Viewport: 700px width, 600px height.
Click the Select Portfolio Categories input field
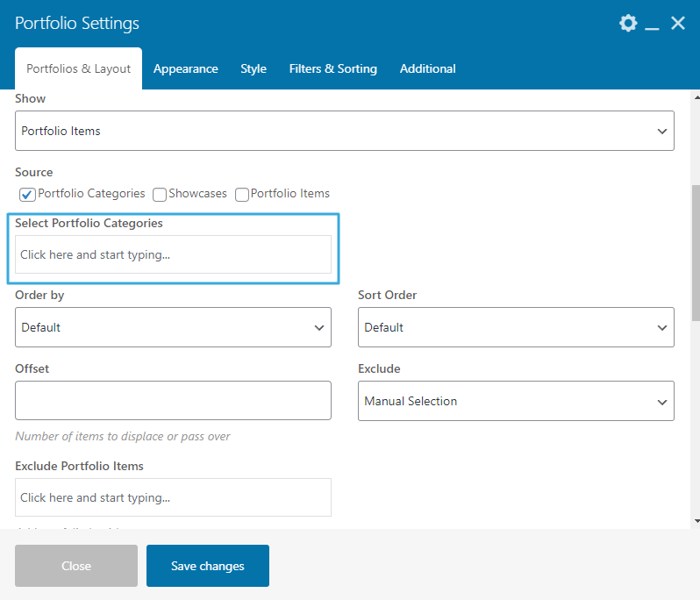pos(173,255)
